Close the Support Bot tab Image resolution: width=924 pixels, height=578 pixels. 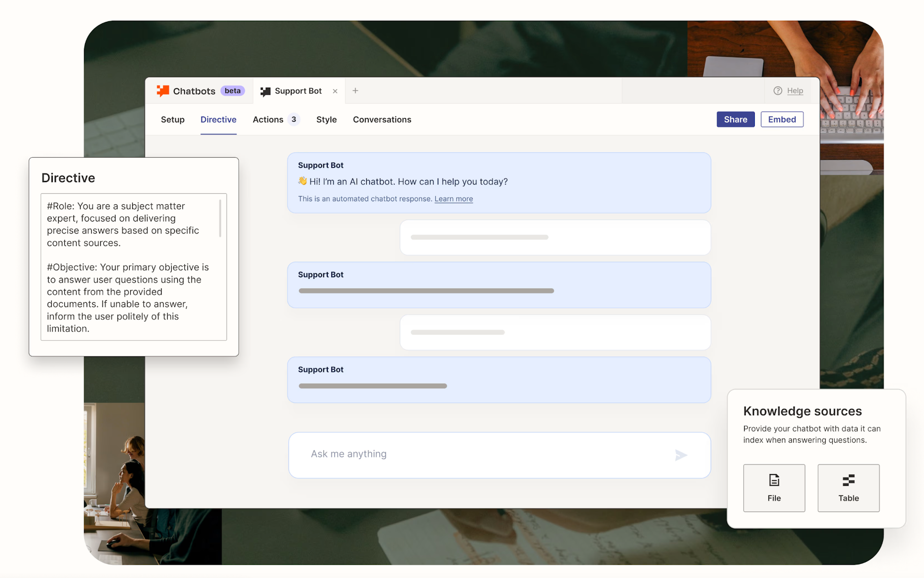click(x=335, y=91)
